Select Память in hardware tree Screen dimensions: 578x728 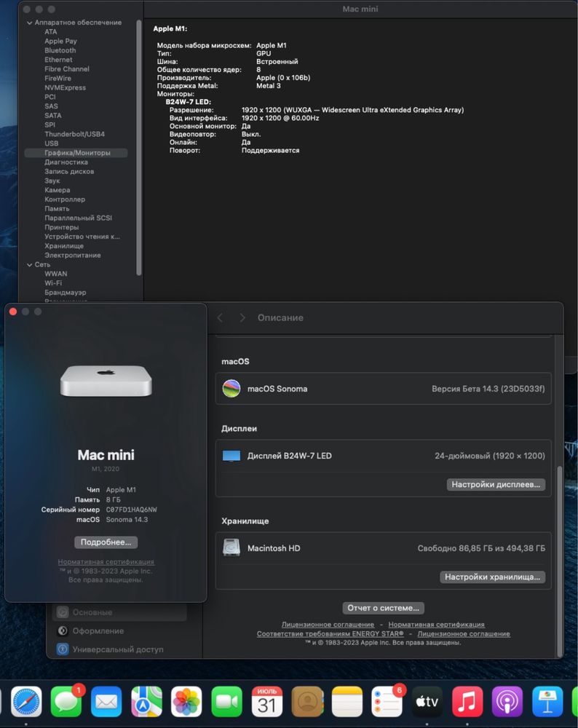click(x=57, y=208)
